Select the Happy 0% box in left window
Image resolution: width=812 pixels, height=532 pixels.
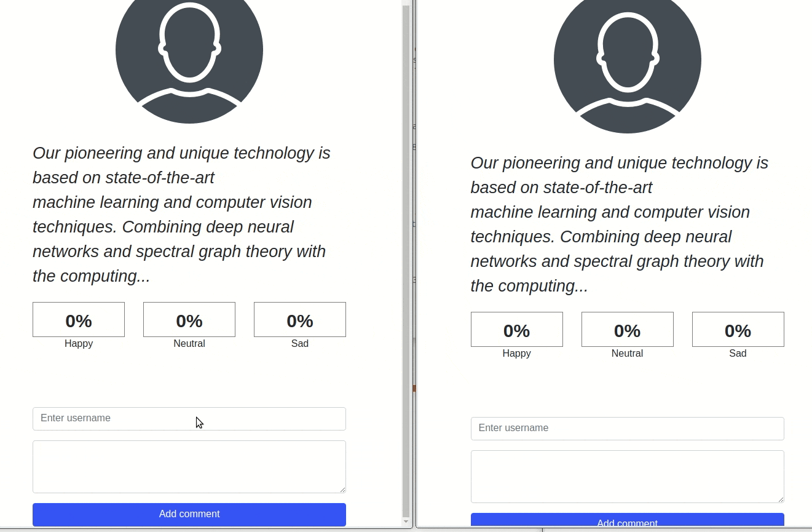click(79, 320)
